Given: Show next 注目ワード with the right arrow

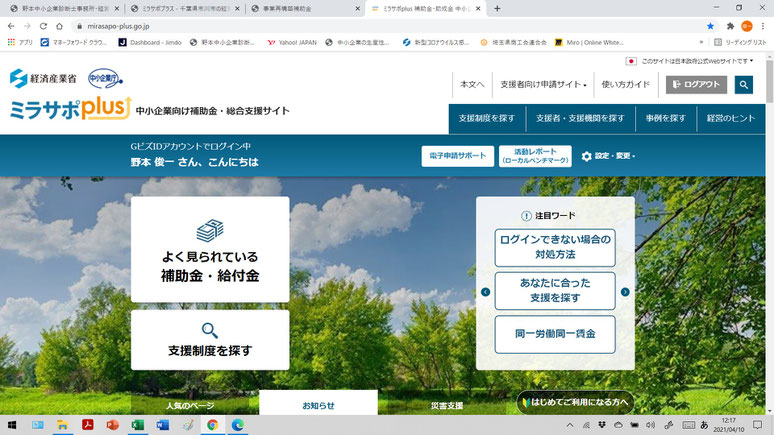Looking at the screenshot, I should [x=625, y=292].
